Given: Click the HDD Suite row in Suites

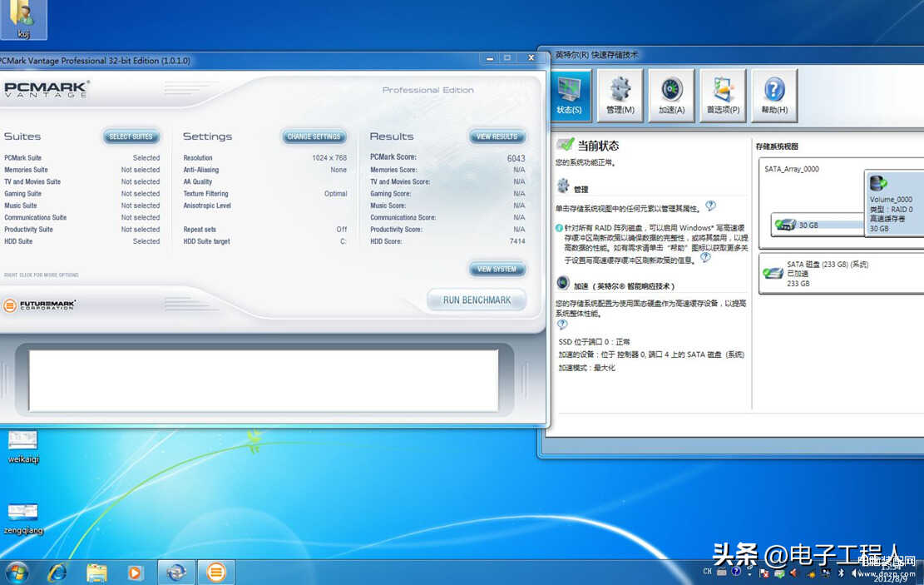Looking at the screenshot, I should (x=82, y=241).
